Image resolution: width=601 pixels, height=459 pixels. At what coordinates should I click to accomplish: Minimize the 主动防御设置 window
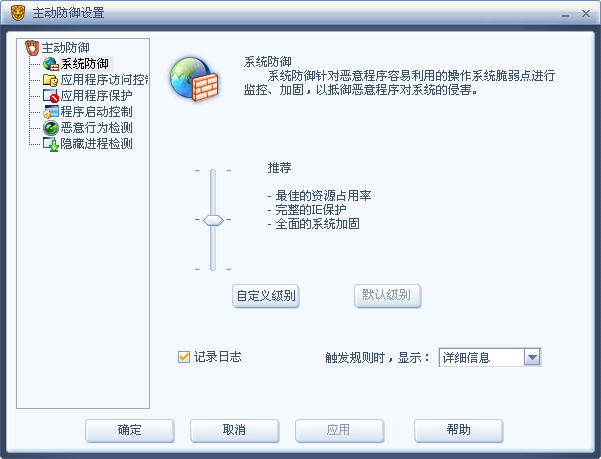(x=565, y=15)
